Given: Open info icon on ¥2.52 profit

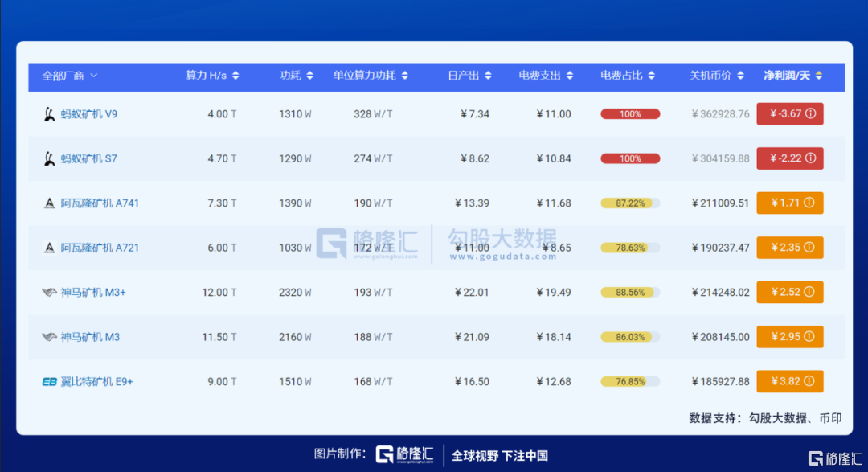Looking at the screenshot, I should [x=809, y=292].
